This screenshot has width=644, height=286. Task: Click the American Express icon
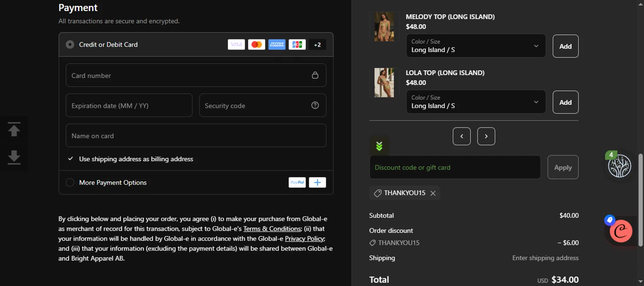277,45
